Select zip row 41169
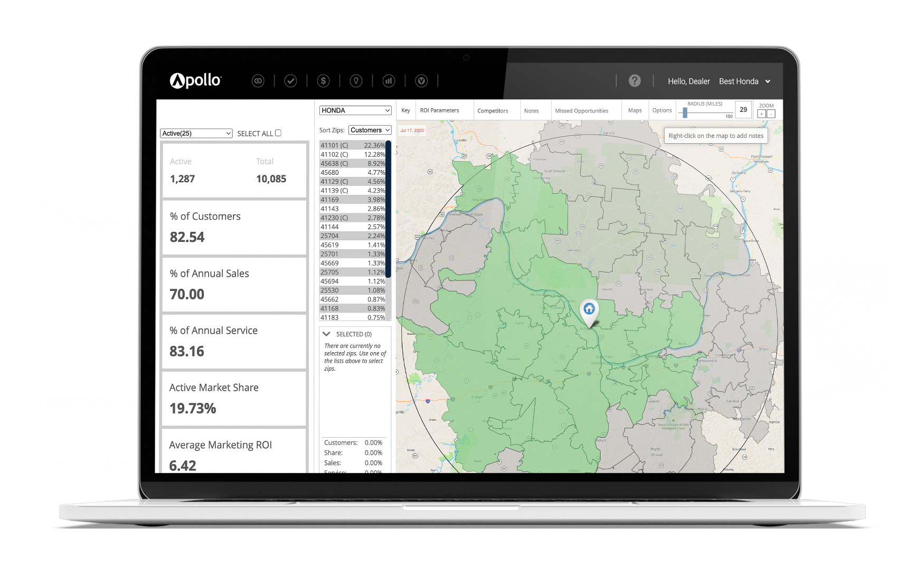Image resolution: width=924 pixels, height=574 pixels. 353,199
